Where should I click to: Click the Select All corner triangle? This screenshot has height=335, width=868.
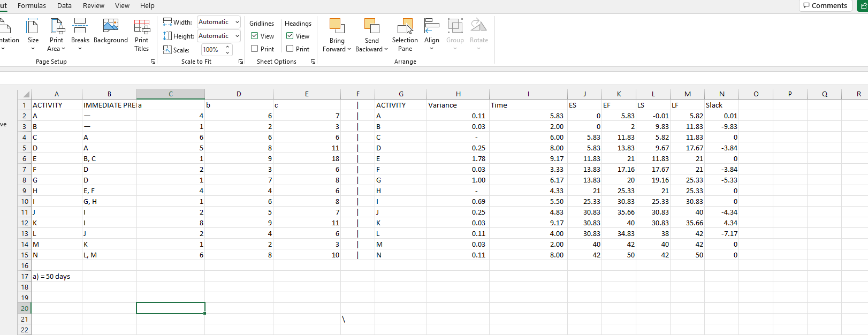tap(26, 94)
